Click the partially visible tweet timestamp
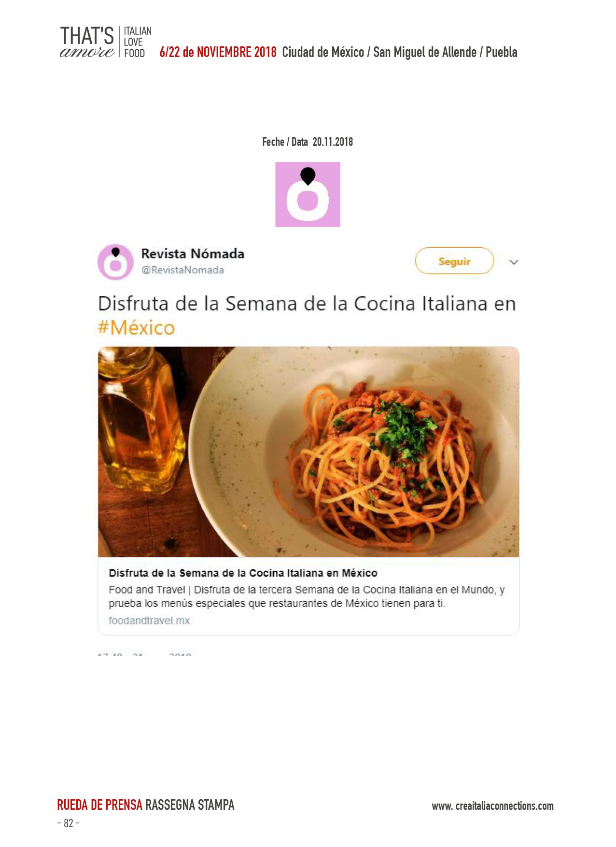616x847 pixels. coord(145,654)
